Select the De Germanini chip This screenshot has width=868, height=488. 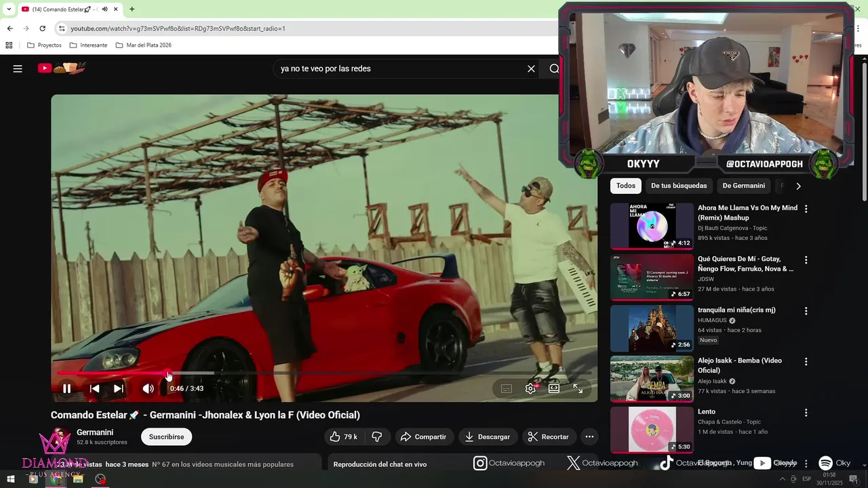point(743,186)
